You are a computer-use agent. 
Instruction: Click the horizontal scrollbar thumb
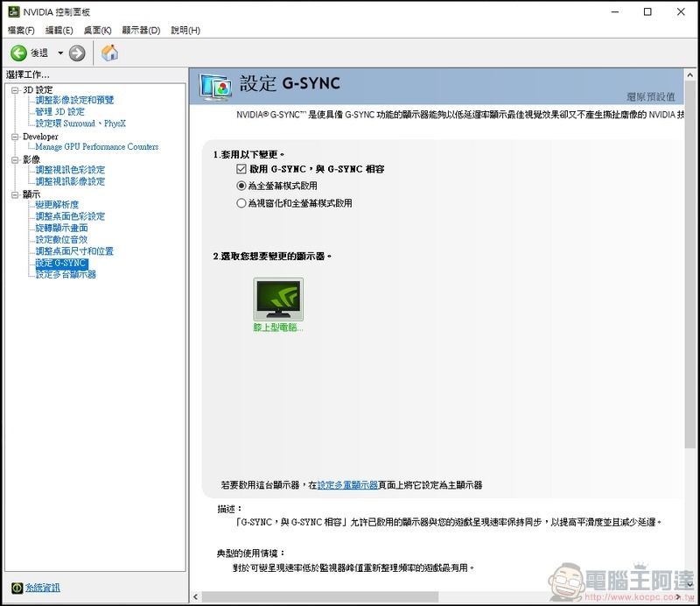pyautogui.click(x=320, y=596)
